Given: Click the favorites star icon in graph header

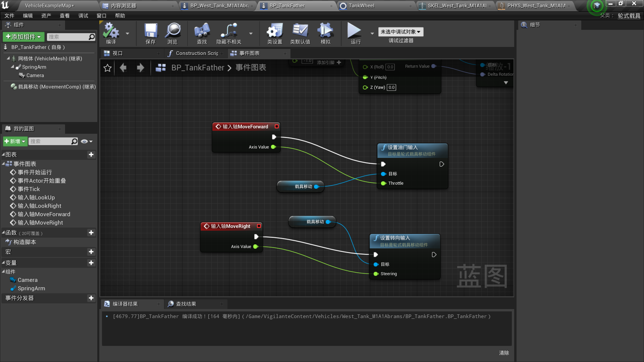Looking at the screenshot, I should pyautogui.click(x=107, y=68).
